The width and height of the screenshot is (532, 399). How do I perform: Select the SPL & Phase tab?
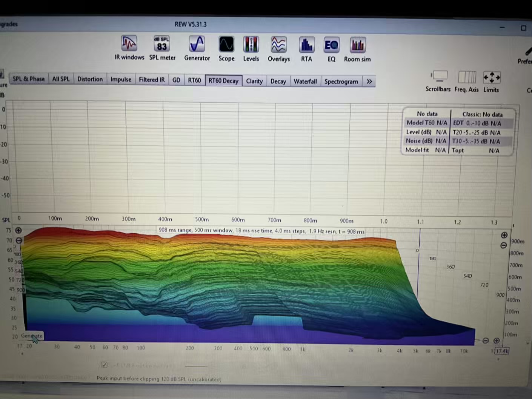tap(29, 79)
